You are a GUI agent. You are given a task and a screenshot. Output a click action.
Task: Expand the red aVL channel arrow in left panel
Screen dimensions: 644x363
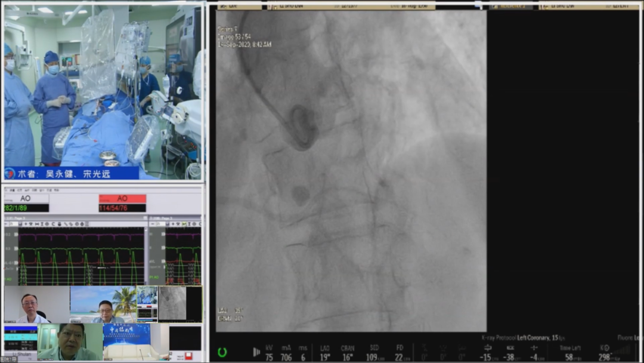[x=16, y=263]
